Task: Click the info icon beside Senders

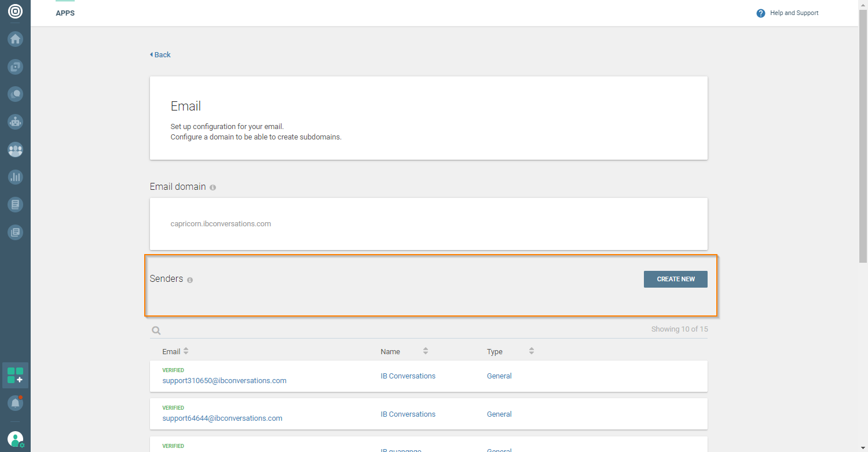Action: (x=190, y=280)
